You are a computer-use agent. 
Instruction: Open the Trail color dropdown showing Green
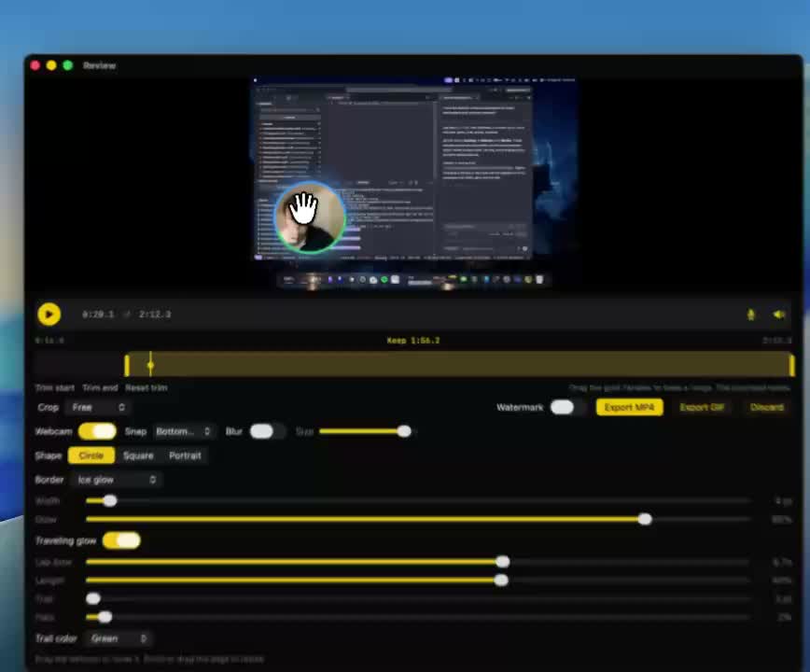(x=119, y=639)
